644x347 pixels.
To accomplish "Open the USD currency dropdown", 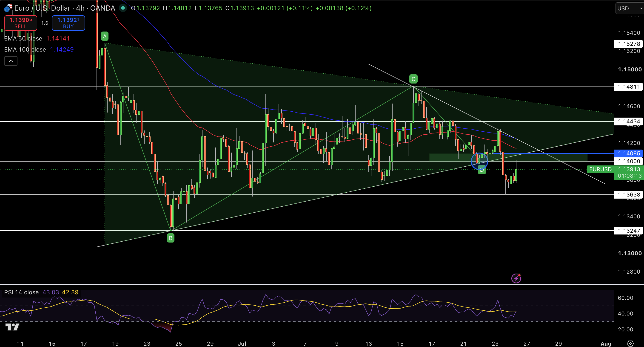I will click(x=630, y=8).
